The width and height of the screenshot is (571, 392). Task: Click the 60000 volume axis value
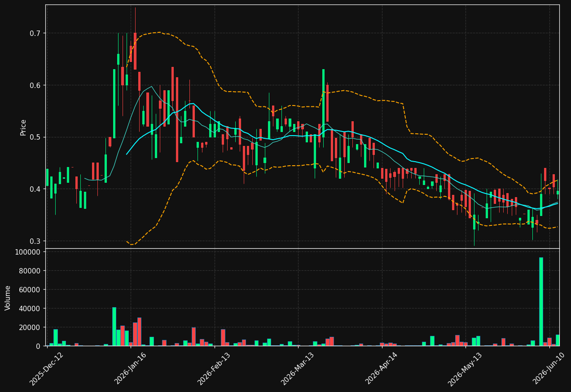tap(30, 290)
